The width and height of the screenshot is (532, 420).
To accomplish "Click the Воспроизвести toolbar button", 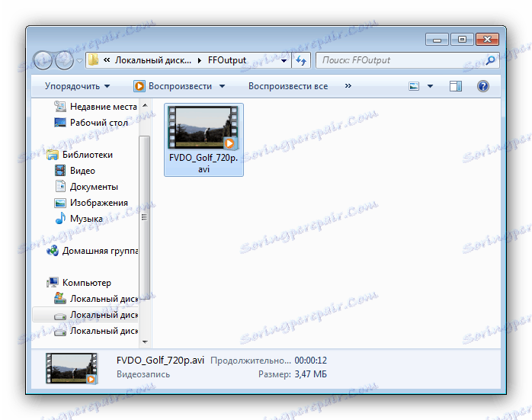I will (173, 86).
